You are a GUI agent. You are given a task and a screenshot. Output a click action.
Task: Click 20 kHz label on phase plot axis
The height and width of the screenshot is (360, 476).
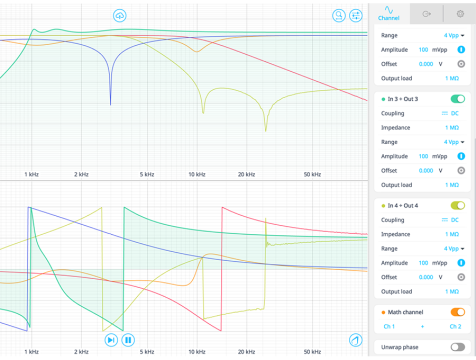click(x=246, y=352)
